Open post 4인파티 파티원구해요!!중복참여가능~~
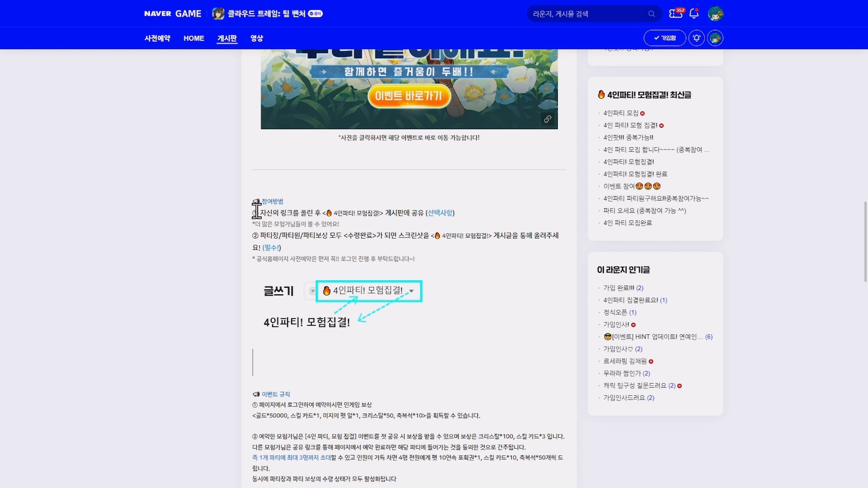 click(656, 198)
